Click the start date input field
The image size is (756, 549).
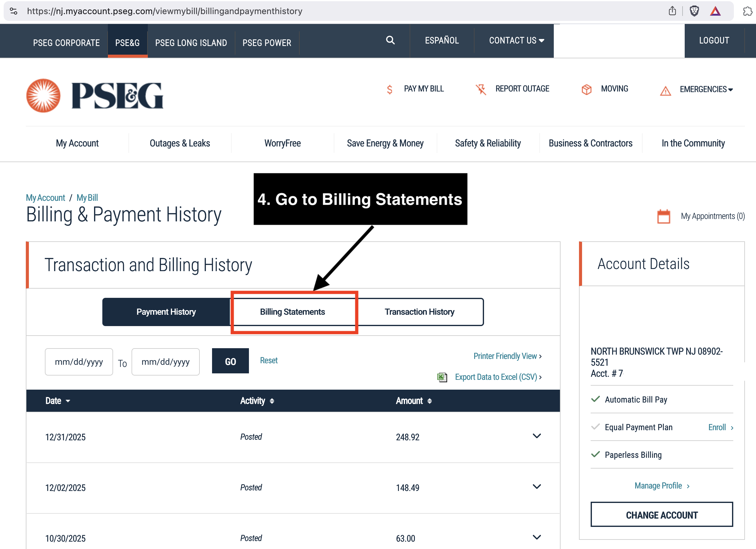point(79,362)
